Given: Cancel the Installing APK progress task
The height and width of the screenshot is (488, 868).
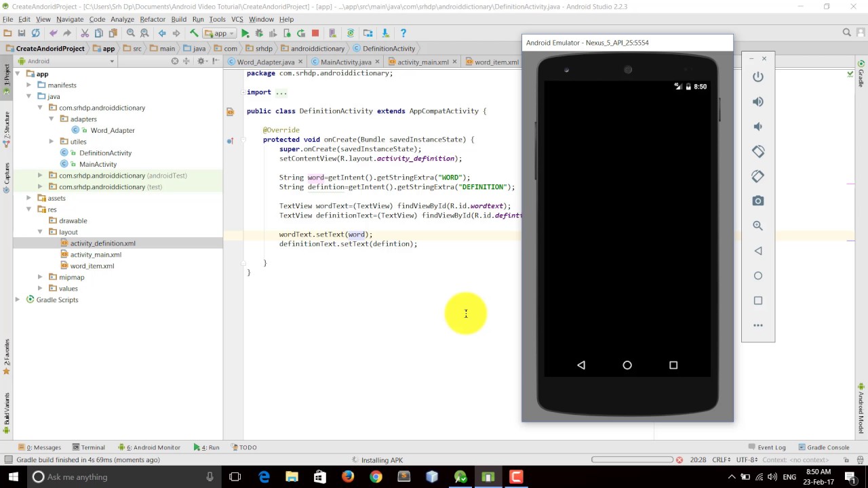Looking at the screenshot, I should [x=679, y=460].
